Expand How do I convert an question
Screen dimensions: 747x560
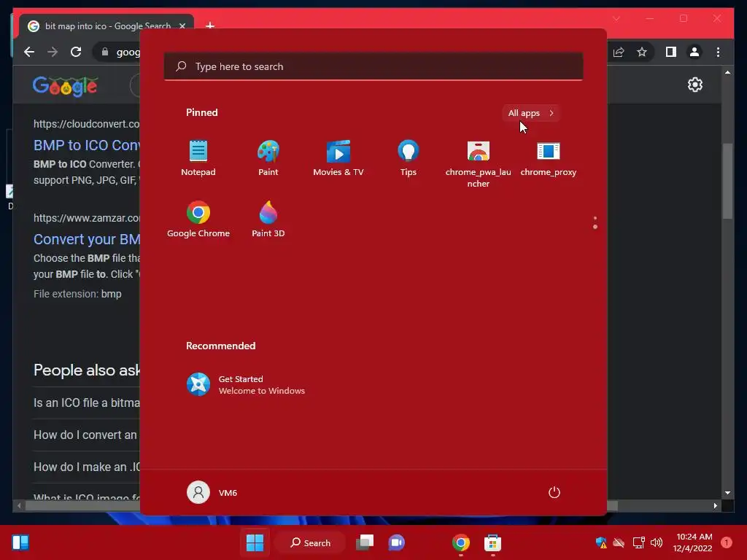(86, 435)
